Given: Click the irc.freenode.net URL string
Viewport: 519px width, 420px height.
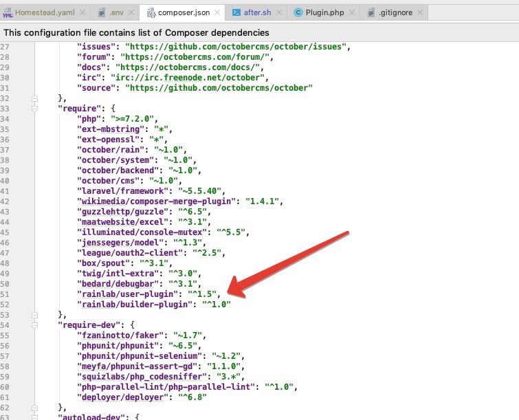Looking at the screenshot, I should [x=188, y=78].
